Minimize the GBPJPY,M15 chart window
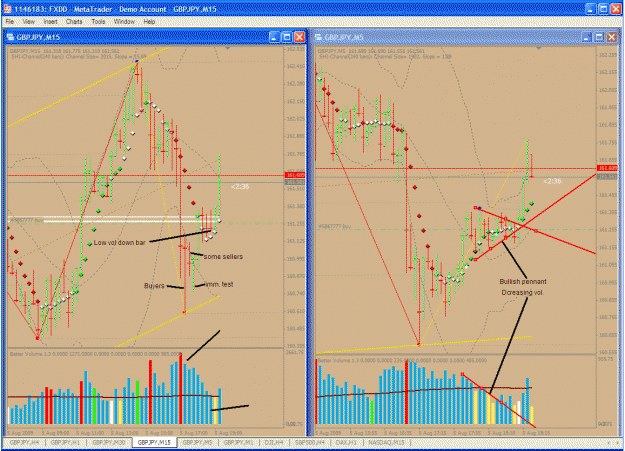The height and width of the screenshot is (451, 625). tap(274, 37)
